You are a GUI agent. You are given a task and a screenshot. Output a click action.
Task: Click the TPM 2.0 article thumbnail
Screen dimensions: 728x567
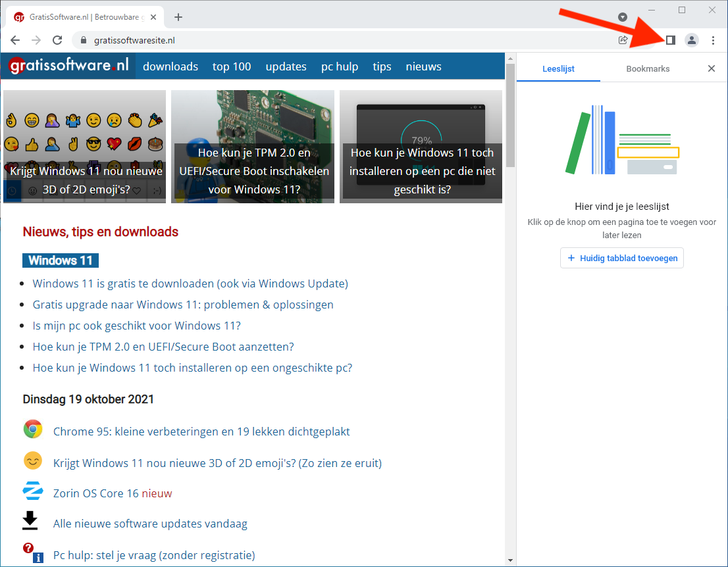[253, 146]
